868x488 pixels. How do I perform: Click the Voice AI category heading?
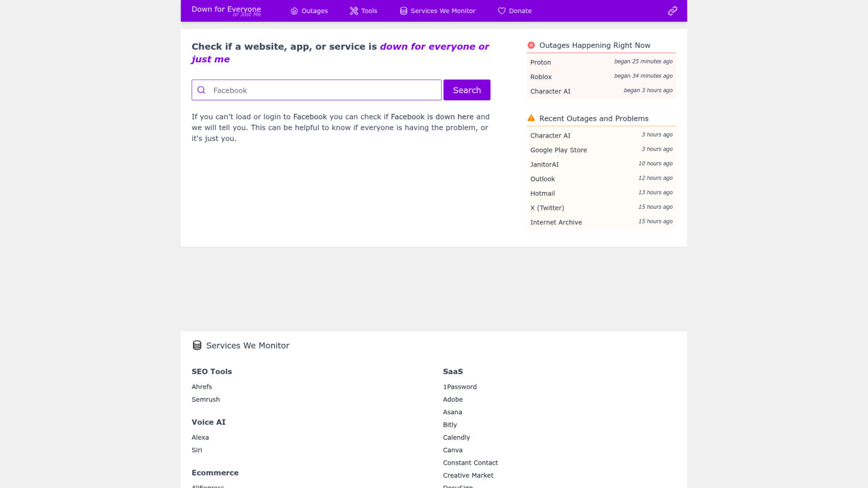pyautogui.click(x=208, y=422)
